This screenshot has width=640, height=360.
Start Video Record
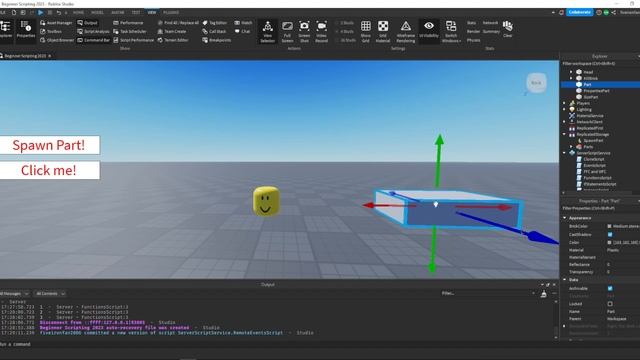pos(322,31)
